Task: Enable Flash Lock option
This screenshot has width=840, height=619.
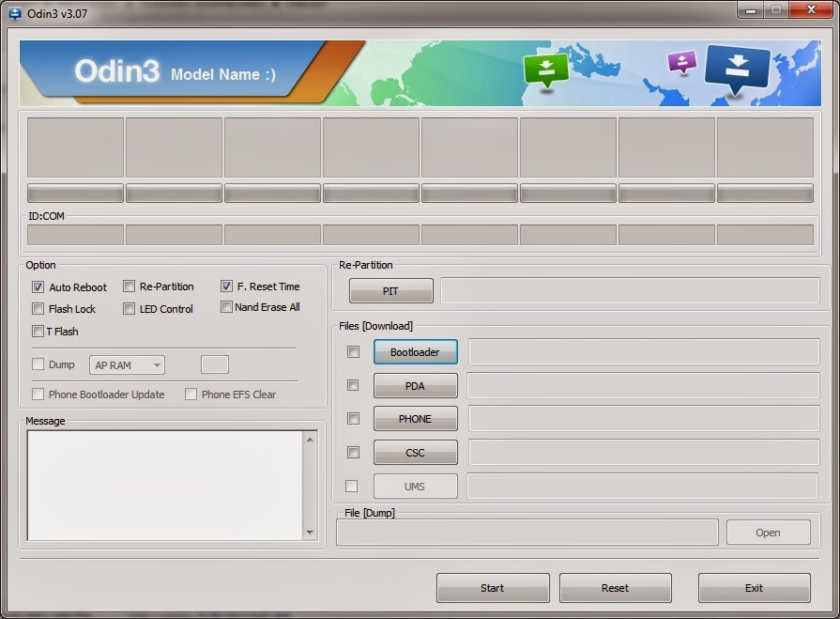Action: click(x=38, y=309)
